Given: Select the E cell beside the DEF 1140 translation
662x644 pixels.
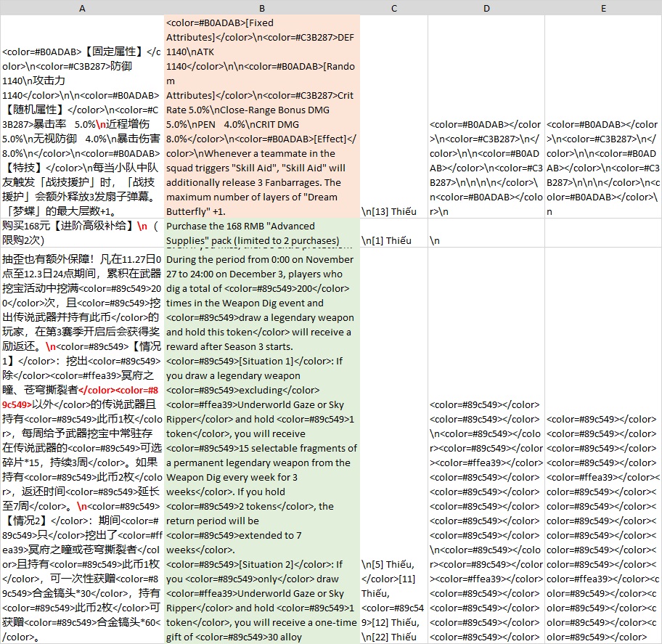Looking at the screenshot, I should pos(602,160).
